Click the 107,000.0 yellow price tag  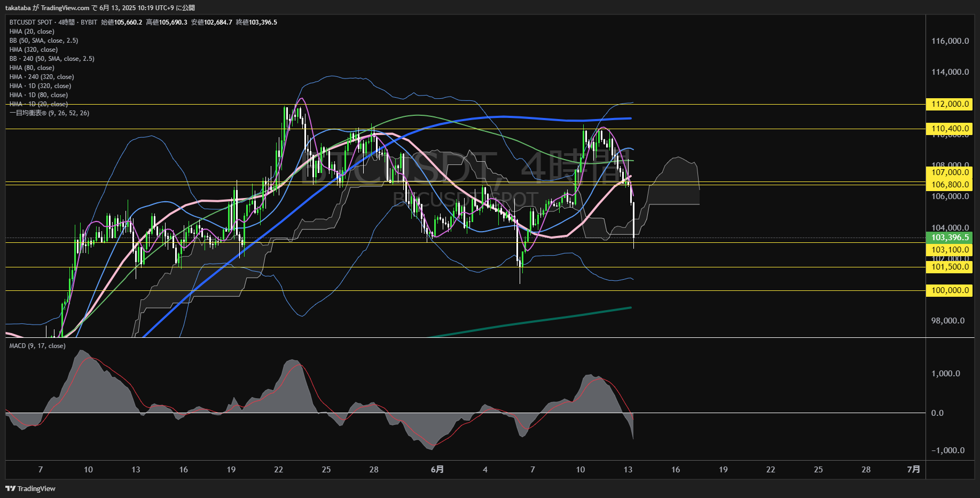(949, 172)
